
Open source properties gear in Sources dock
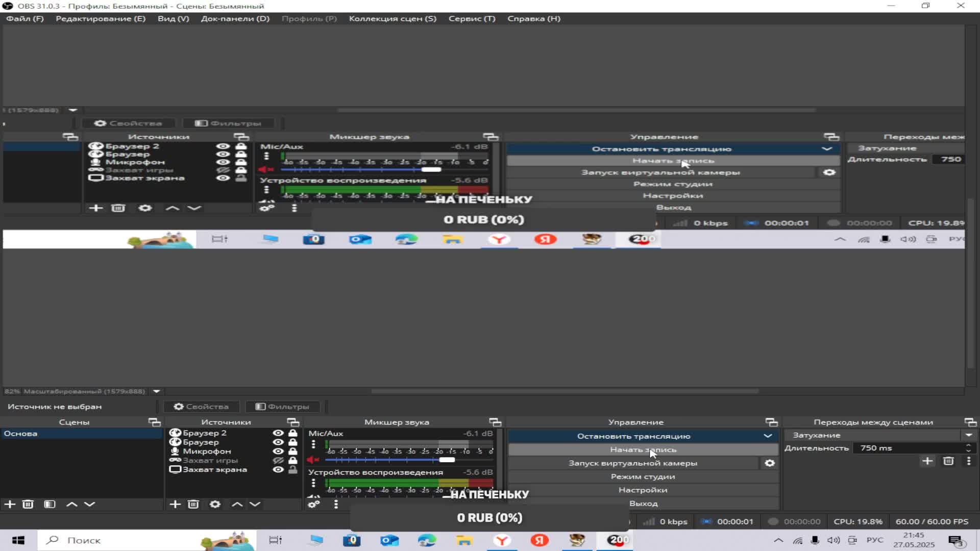(215, 504)
